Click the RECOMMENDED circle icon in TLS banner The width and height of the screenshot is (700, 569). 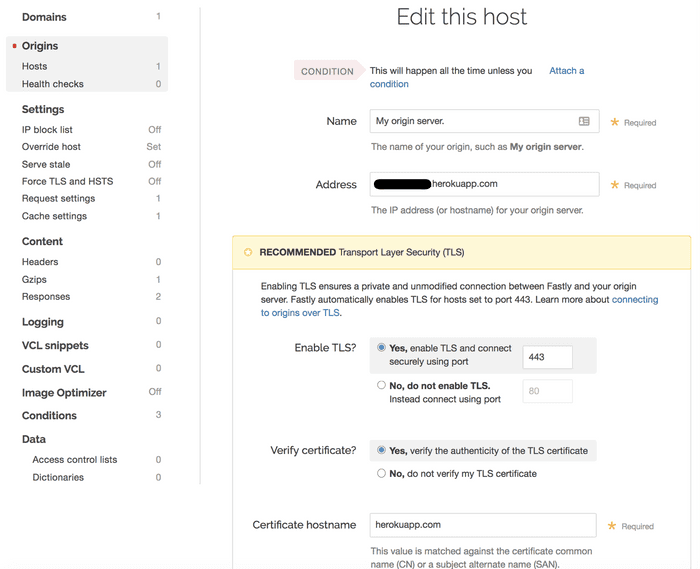click(x=248, y=252)
